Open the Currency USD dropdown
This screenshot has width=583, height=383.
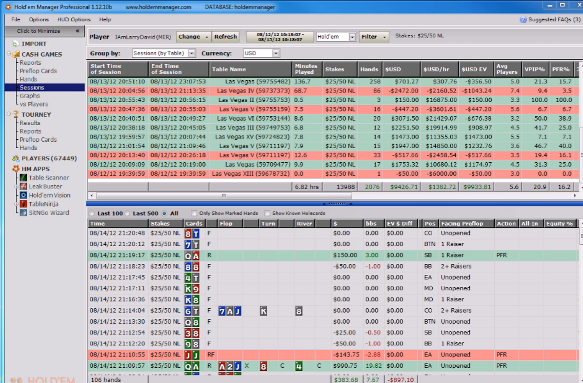point(276,53)
